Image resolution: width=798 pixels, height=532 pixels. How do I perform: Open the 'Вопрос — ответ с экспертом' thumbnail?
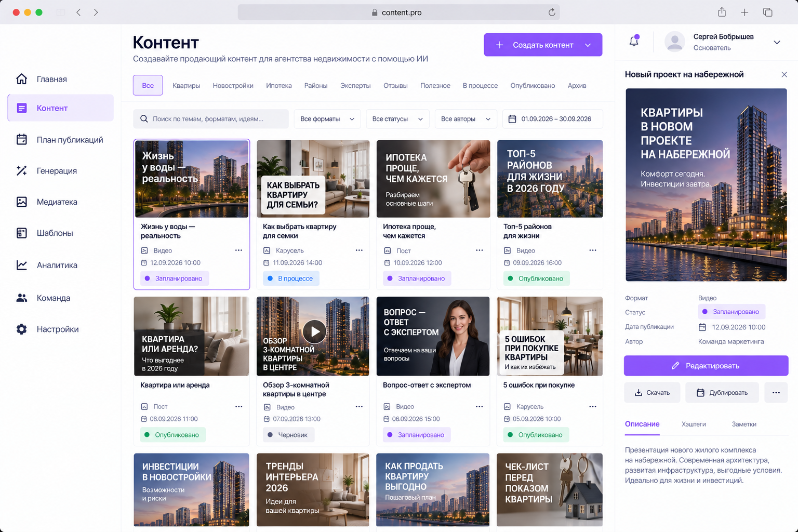[x=433, y=336]
